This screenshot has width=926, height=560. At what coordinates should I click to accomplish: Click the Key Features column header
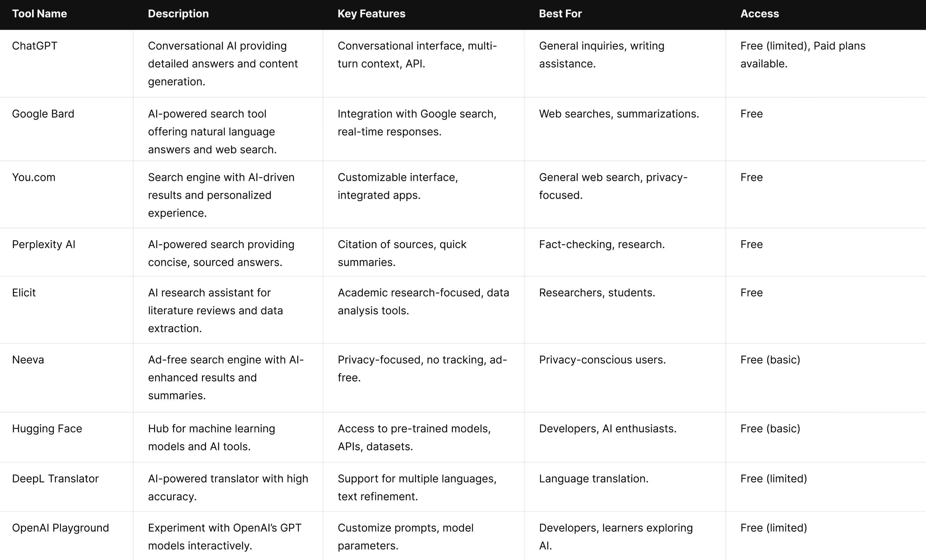[371, 14]
